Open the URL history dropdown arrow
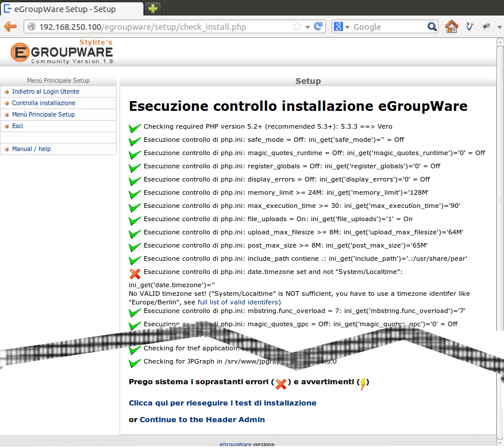This screenshot has height=448, width=504. 308,27
